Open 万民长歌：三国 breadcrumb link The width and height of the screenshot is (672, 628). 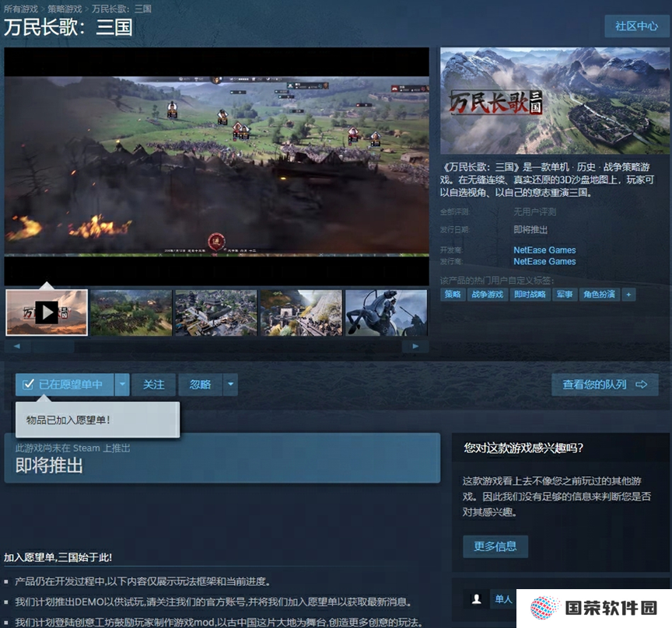pyautogui.click(x=121, y=9)
